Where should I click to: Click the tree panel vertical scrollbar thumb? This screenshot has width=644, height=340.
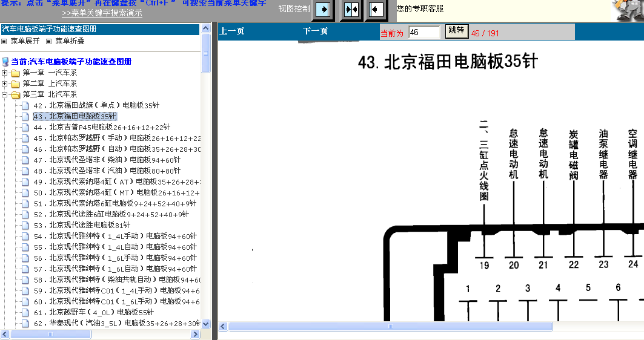206,53
